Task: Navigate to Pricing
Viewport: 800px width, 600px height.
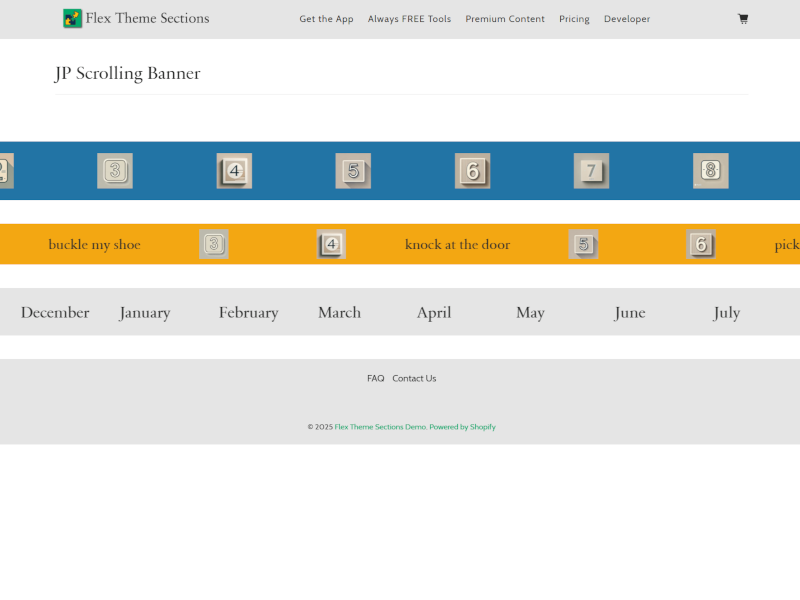Action: click(x=574, y=19)
